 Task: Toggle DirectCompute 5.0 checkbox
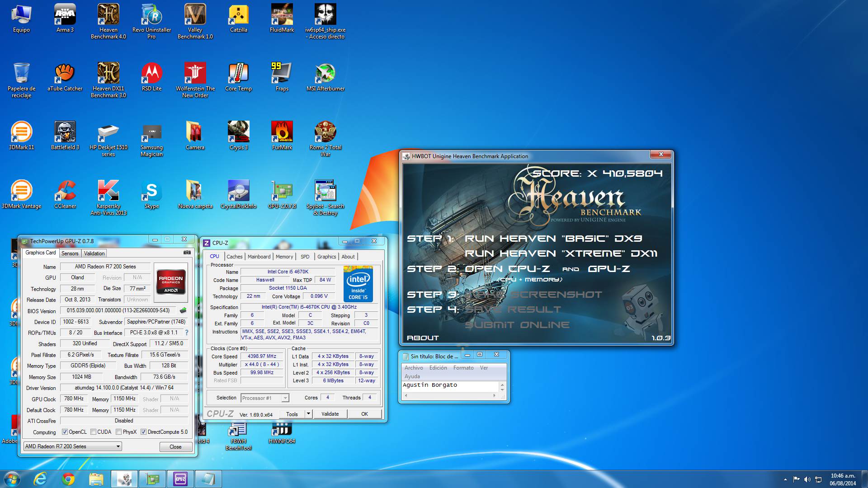(x=143, y=432)
